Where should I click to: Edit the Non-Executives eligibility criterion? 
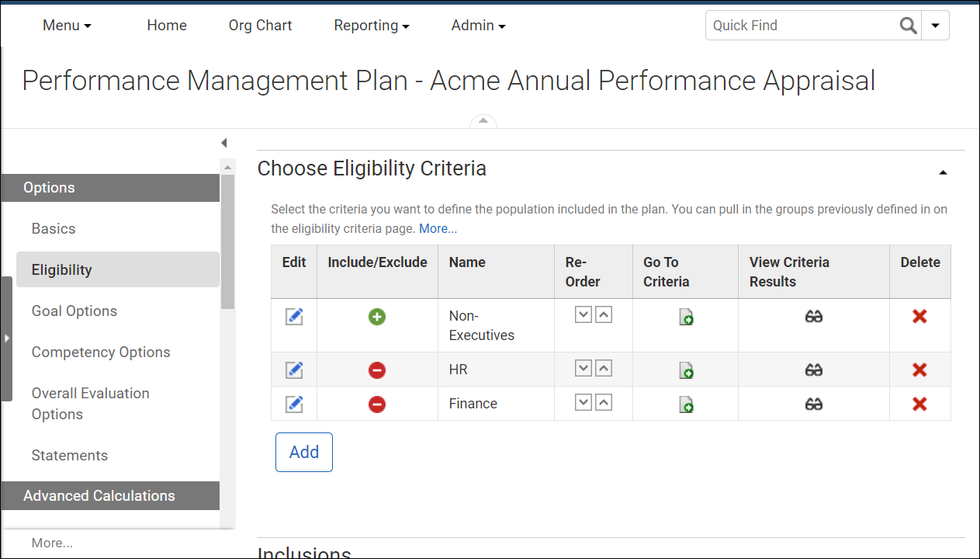[293, 315]
